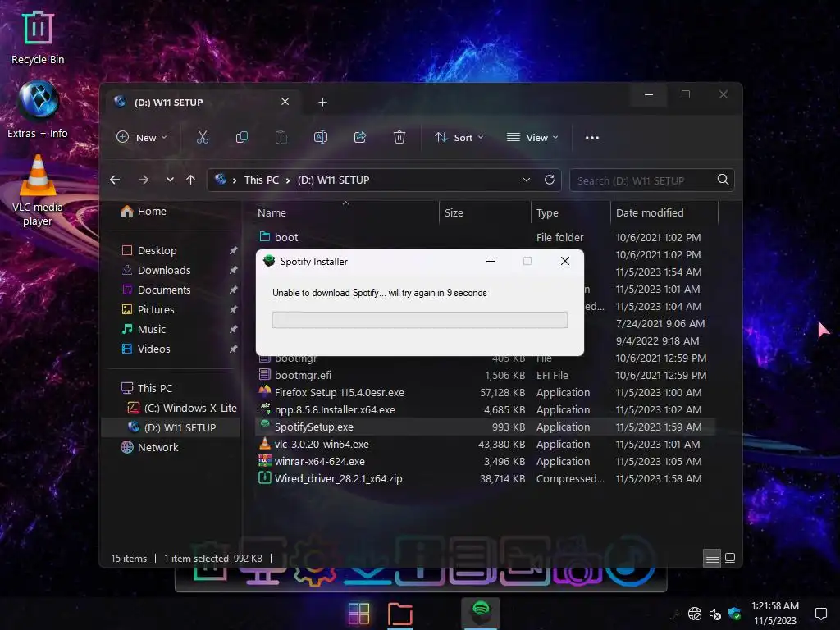Select (D:) W11 SETUP in navigation pane
840x630 pixels.
tap(171, 427)
